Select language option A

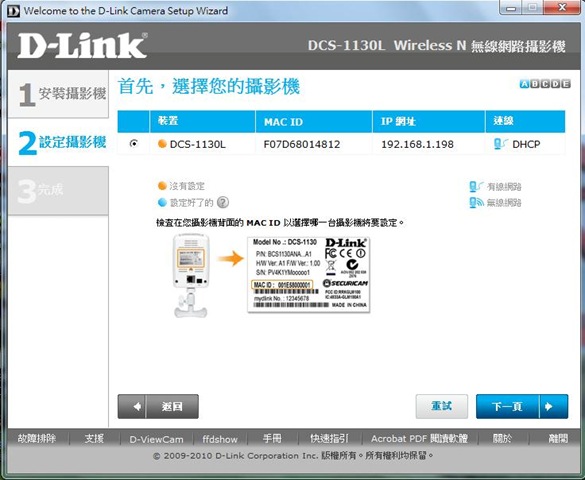point(524,84)
